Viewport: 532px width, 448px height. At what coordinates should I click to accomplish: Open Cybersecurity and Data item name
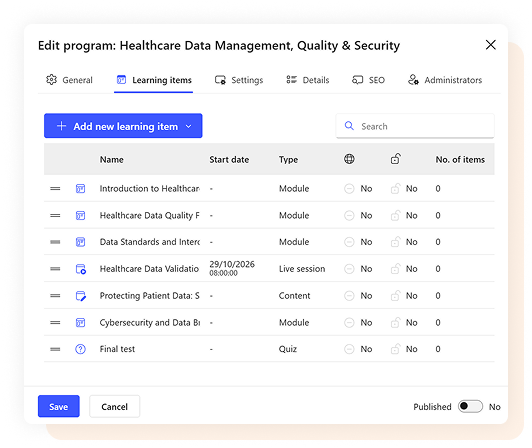150,322
